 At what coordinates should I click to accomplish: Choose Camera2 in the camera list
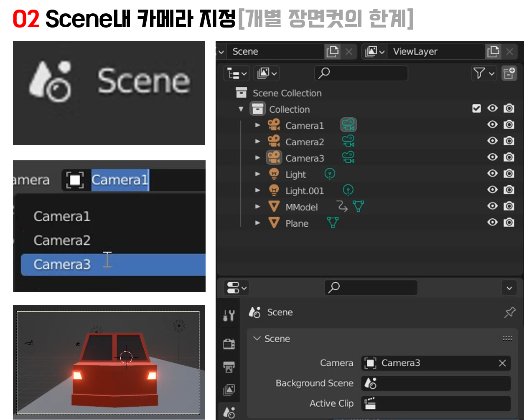coord(113,240)
